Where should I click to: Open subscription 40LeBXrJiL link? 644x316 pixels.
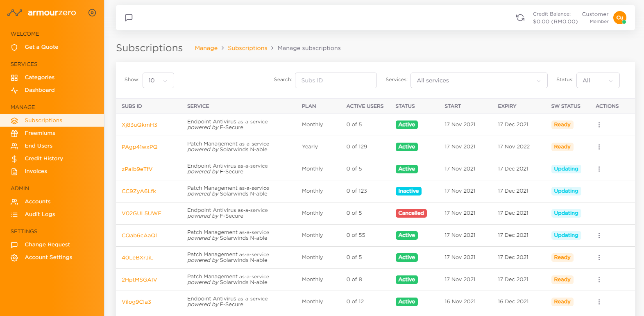point(137,258)
